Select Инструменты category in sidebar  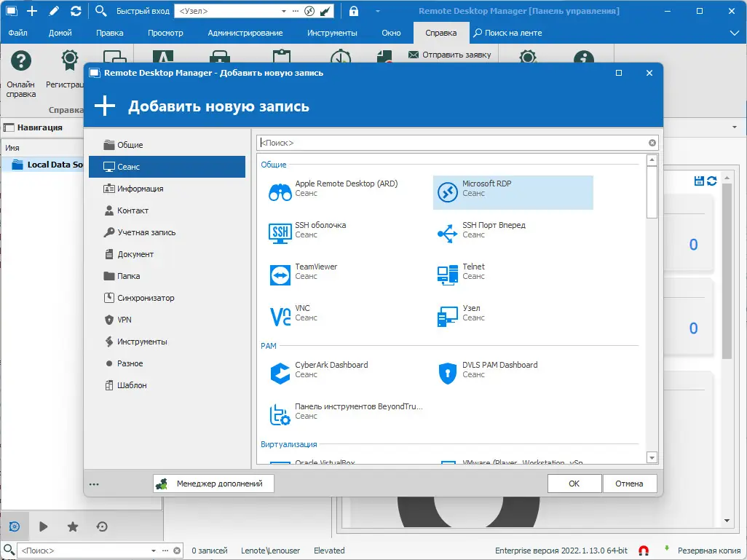pyautogui.click(x=167, y=342)
